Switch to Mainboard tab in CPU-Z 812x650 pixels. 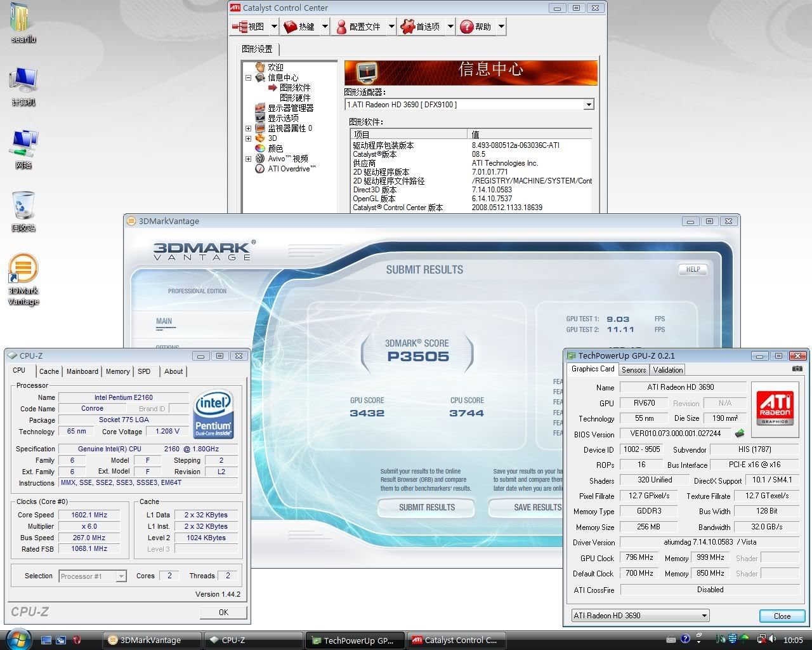[82, 371]
